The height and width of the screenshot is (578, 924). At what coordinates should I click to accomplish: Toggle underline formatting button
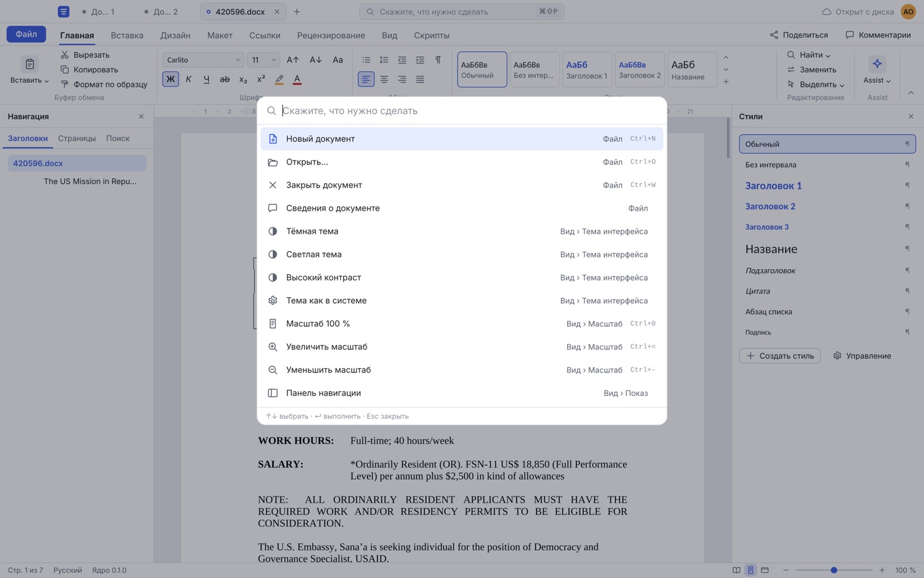pos(207,80)
